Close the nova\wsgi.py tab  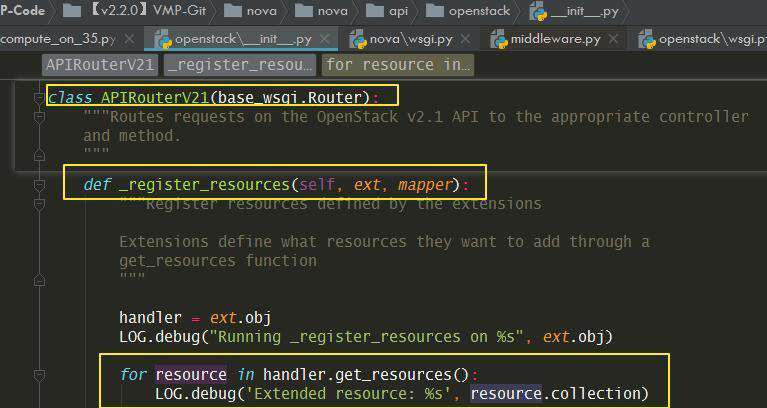point(466,40)
